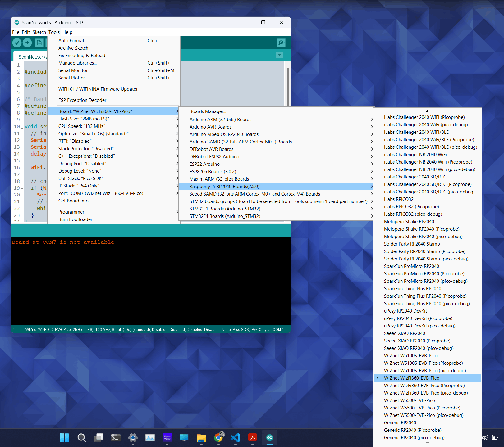
Task: Open Settings gear in taskbar
Action: click(x=133, y=438)
